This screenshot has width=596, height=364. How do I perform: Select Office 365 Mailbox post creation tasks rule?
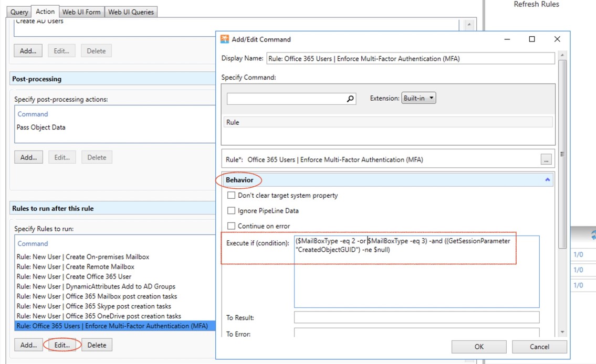point(97,296)
